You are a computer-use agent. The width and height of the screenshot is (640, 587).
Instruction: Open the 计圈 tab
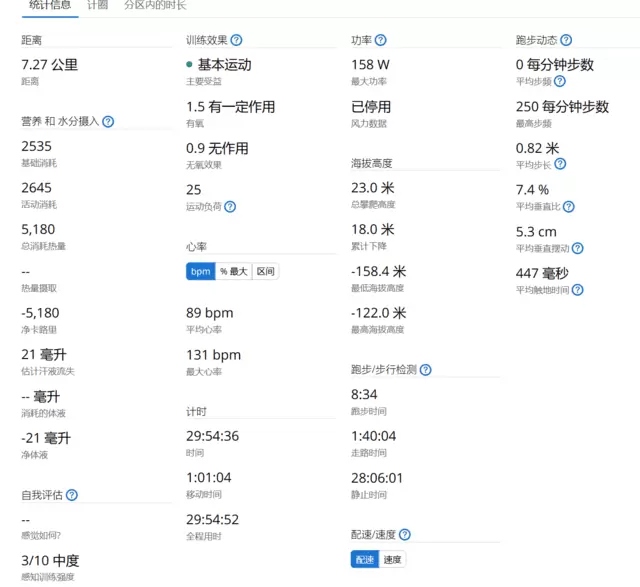(x=98, y=5)
